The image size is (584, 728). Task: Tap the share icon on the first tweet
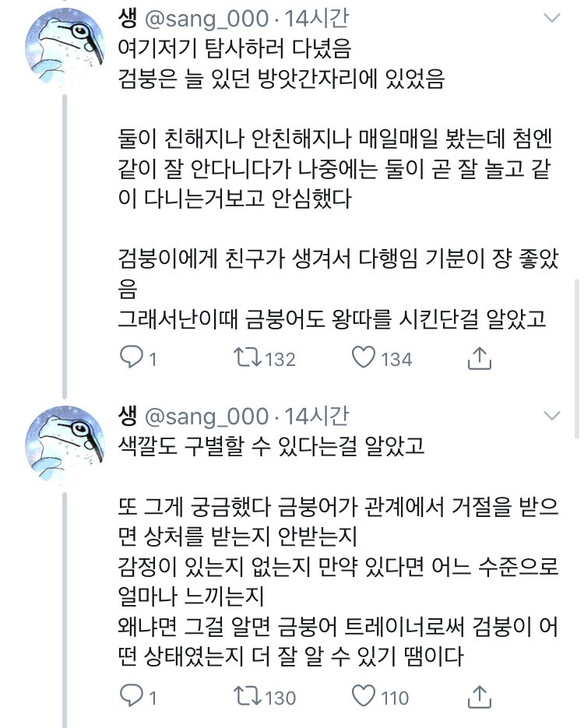[478, 359]
